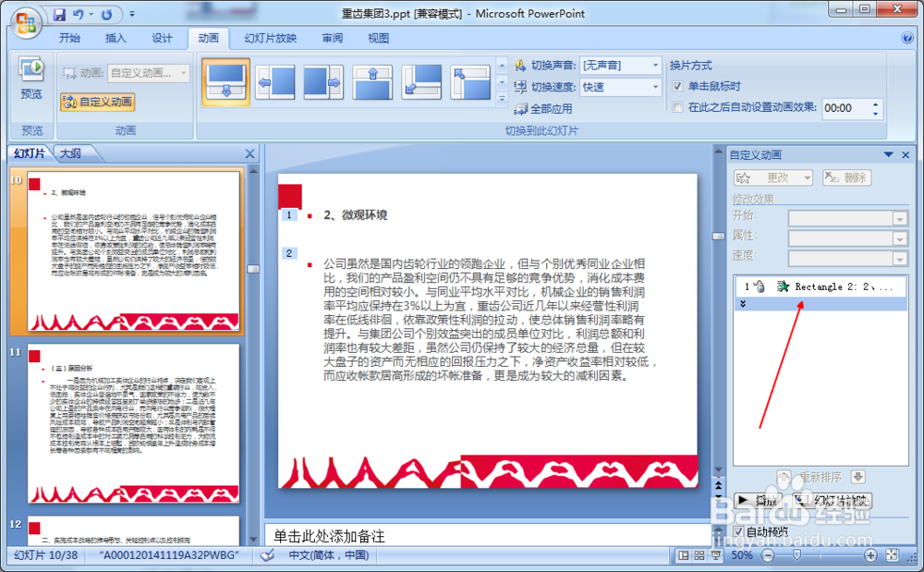
Task: Click 全部应用 apply to all
Action: 543,109
